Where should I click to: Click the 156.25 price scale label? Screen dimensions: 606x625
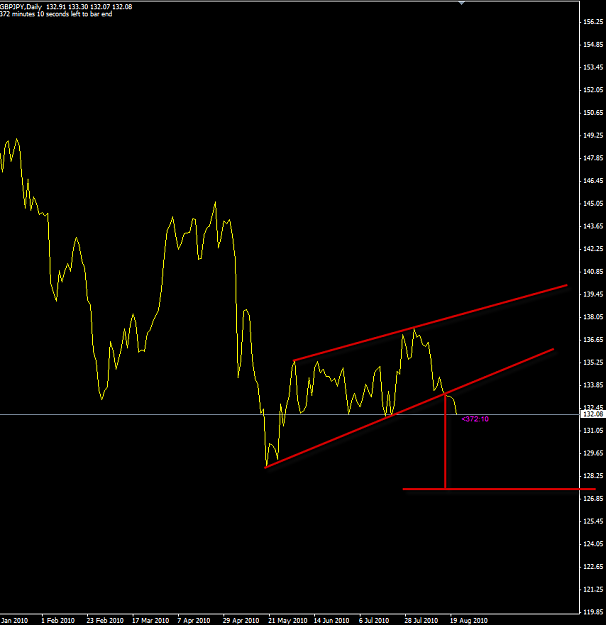pyautogui.click(x=593, y=22)
